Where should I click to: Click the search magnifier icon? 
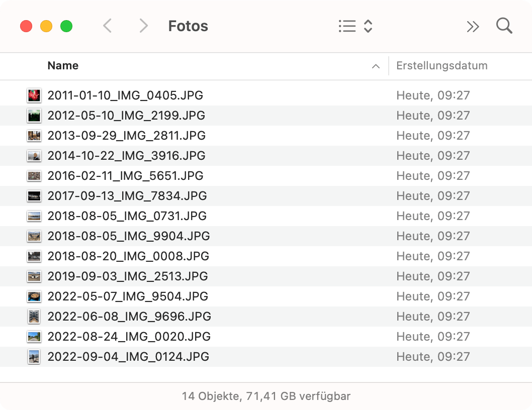click(504, 26)
